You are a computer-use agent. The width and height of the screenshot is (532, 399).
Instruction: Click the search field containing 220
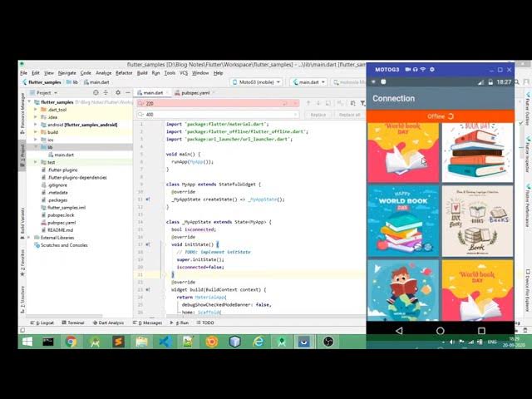pyautogui.click(x=216, y=104)
